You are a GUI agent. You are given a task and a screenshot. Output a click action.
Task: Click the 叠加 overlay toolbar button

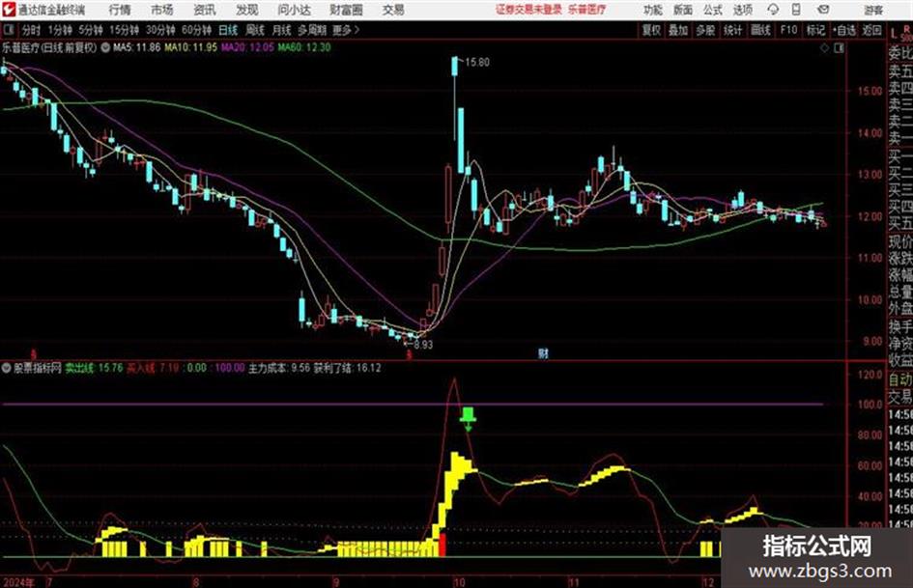pos(678,30)
